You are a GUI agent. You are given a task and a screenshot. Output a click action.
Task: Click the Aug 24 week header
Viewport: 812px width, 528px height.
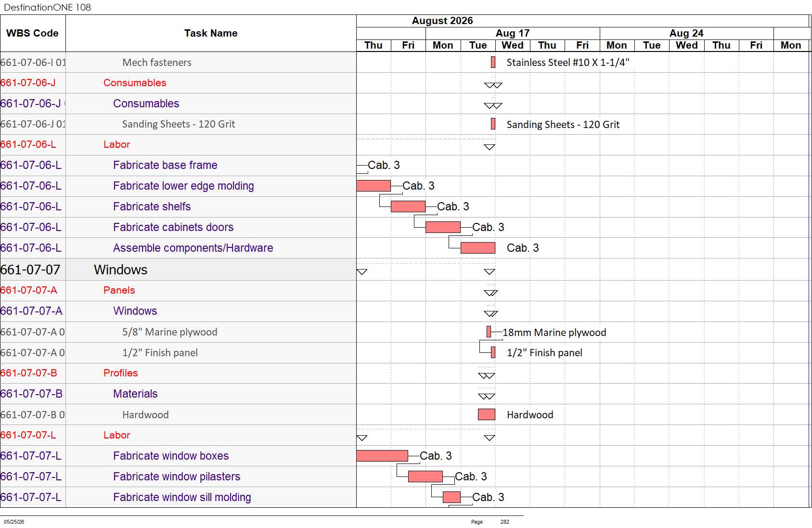pos(686,33)
